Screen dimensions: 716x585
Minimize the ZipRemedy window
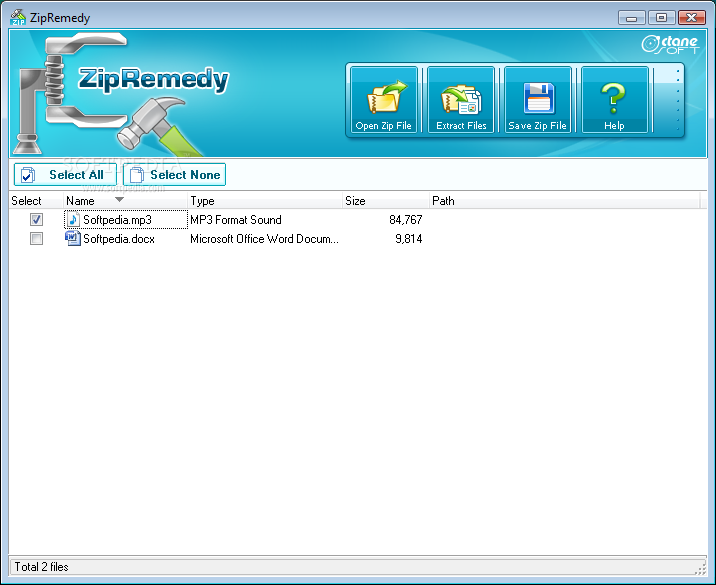coord(632,18)
